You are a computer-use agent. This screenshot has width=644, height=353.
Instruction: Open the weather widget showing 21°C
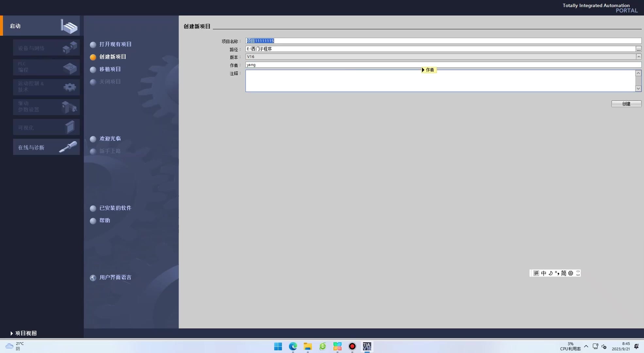15,346
